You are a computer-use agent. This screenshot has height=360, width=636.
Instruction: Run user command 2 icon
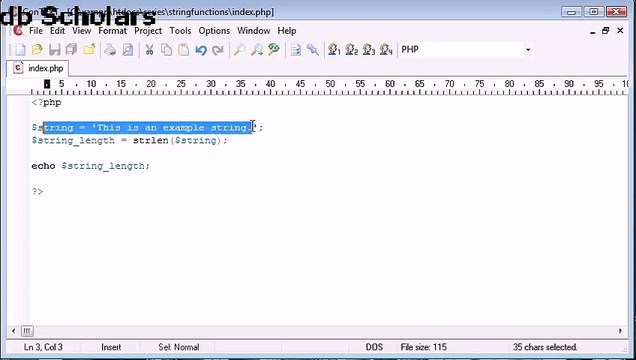coord(352,50)
